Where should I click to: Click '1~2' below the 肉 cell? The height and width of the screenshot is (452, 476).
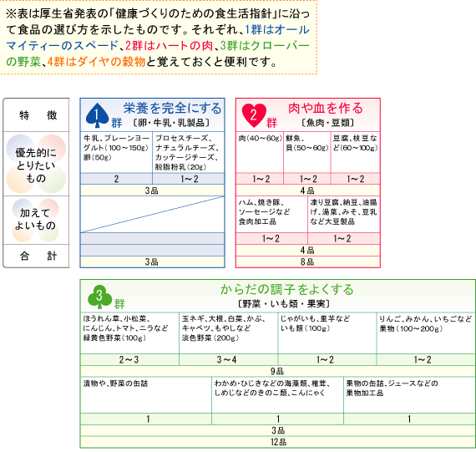261,179
